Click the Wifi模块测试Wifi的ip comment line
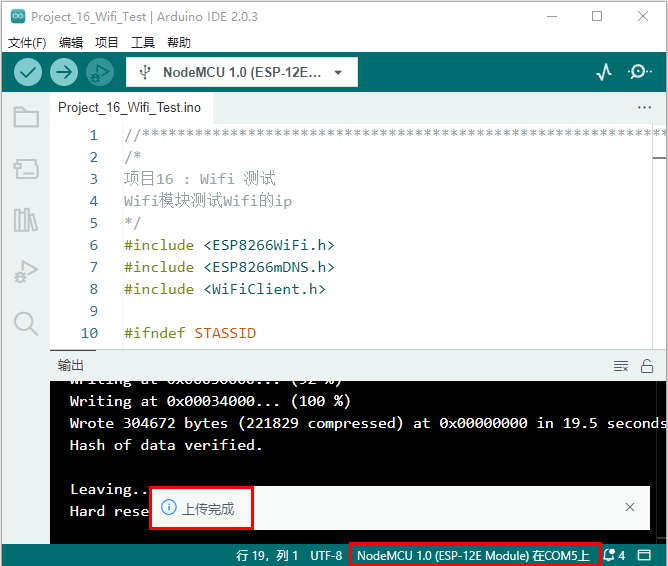668x566 pixels. 208,201
